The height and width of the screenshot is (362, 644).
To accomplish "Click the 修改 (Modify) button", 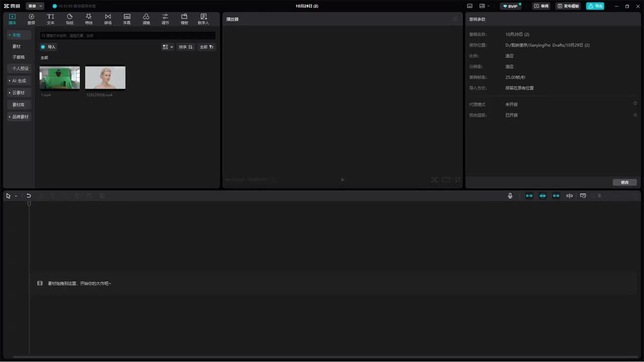I will (625, 183).
